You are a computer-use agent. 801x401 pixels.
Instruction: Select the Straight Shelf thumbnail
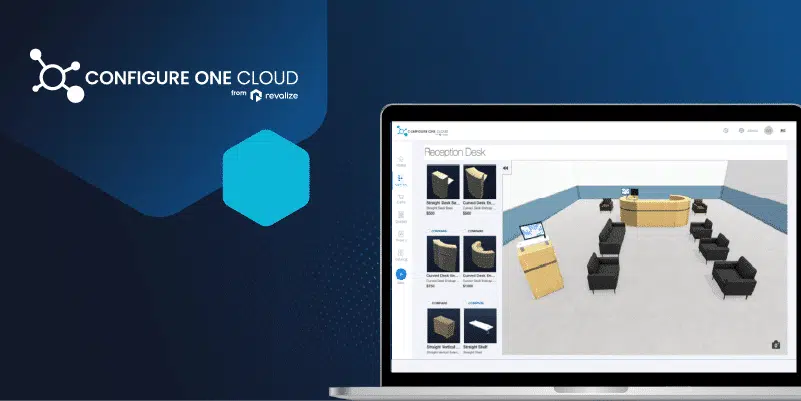479,326
